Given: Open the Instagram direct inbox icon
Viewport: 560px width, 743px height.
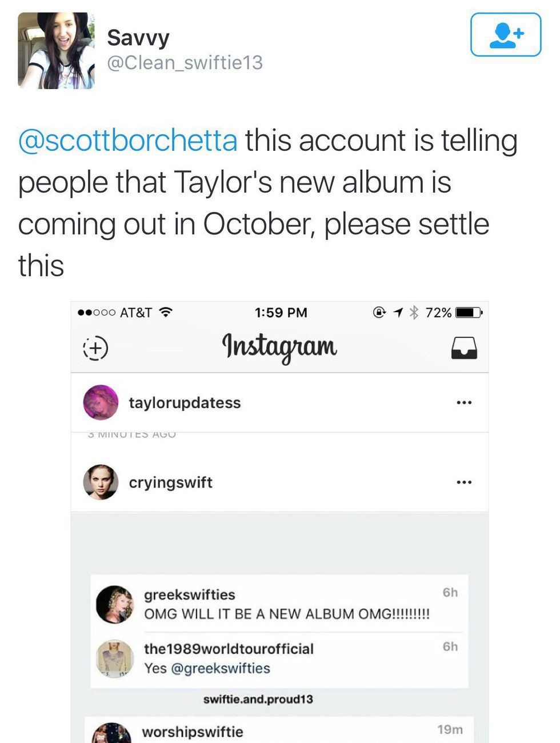Looking at the screenshot, I should (x=464, y=347).
